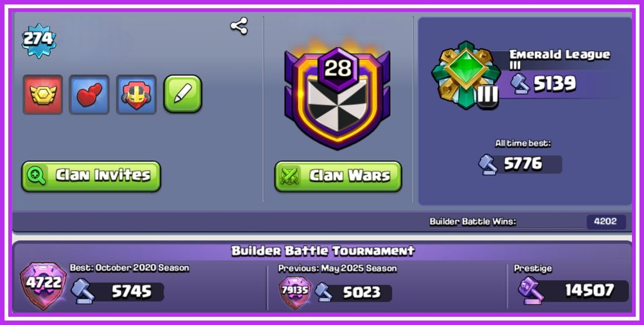Select the Prestige 14507 score
Image resolution: width=644 pixels, height=325 pixels.
(589, 290)
